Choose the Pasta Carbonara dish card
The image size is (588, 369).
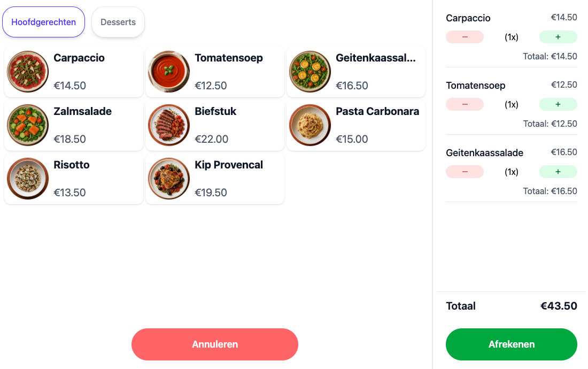[356, 125]
